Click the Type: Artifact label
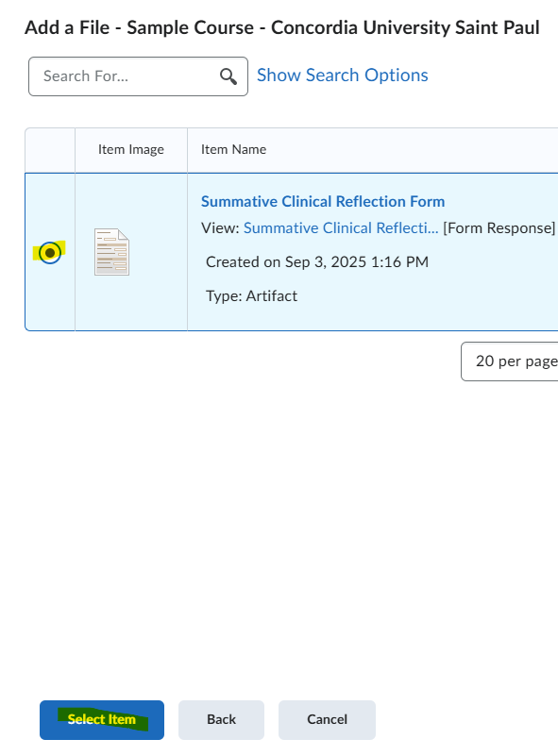 [x=252, y=295]
